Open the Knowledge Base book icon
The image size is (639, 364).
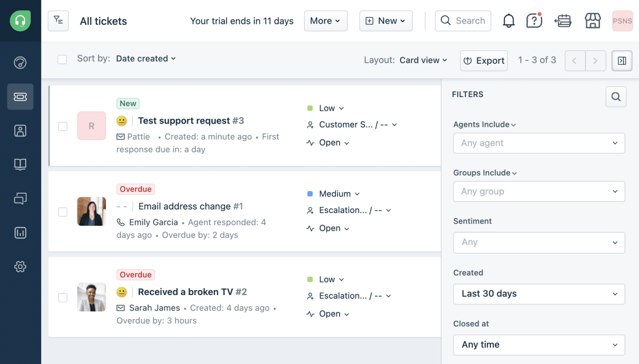click(x=20, y=164)
